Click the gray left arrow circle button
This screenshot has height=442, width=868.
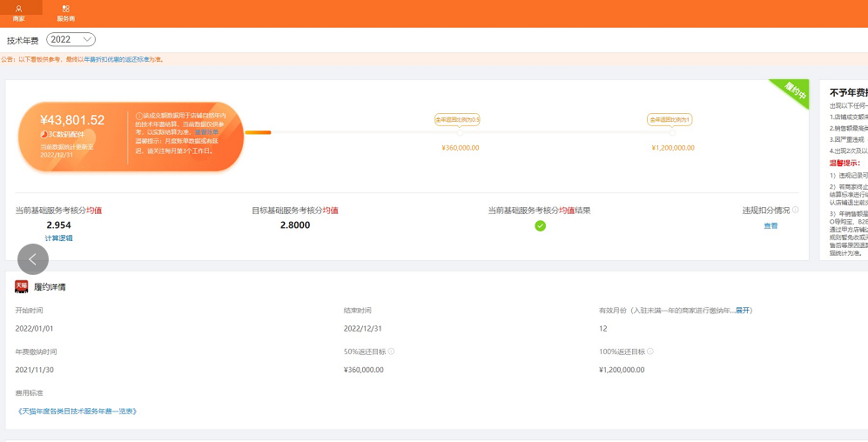(x=33, y=258)
